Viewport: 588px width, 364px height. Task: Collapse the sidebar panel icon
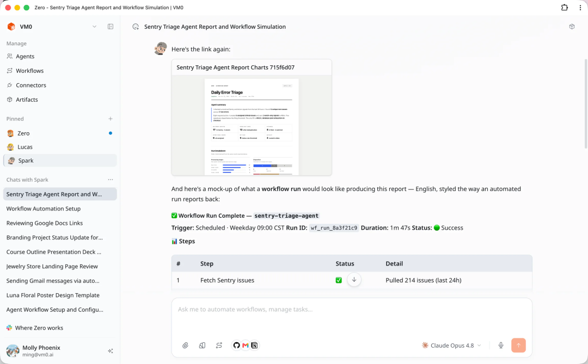click(x=111, y=27)
